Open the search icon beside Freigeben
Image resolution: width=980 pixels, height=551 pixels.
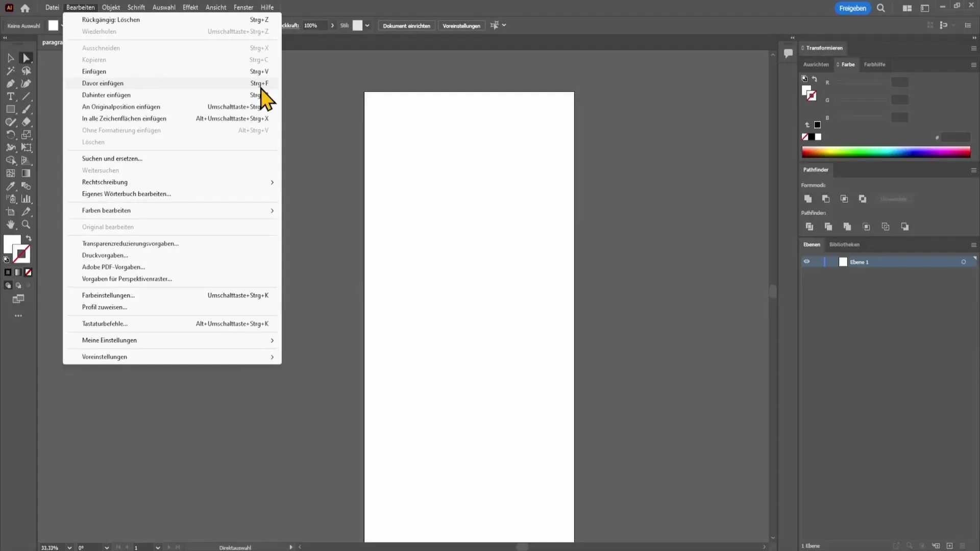point(881,8)
